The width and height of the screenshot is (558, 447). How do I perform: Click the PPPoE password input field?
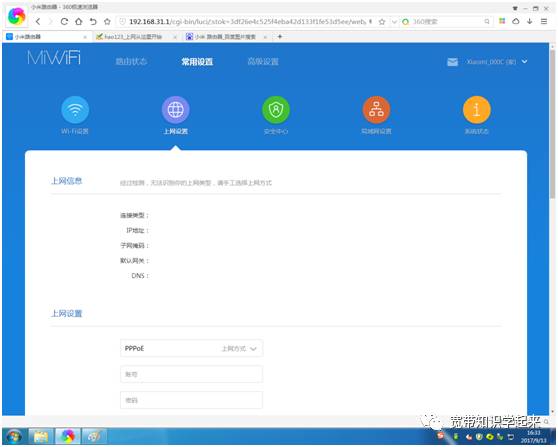click(x=191, y=400)
